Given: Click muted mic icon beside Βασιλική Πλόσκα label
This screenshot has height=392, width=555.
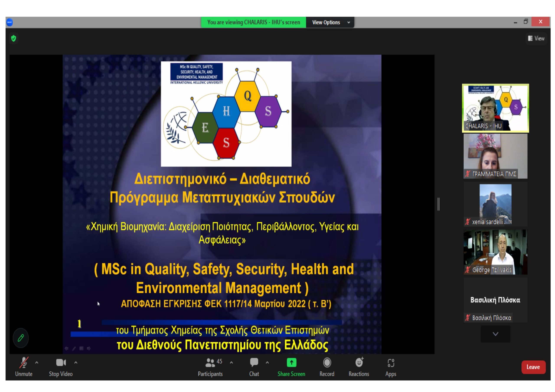Looking at the screenshot, I should click(467, 317).
